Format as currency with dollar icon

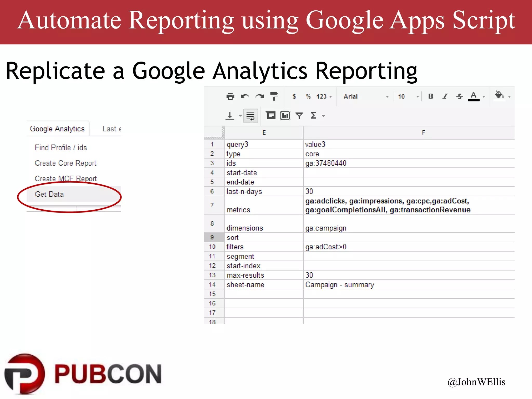click(x=294, y=96)
